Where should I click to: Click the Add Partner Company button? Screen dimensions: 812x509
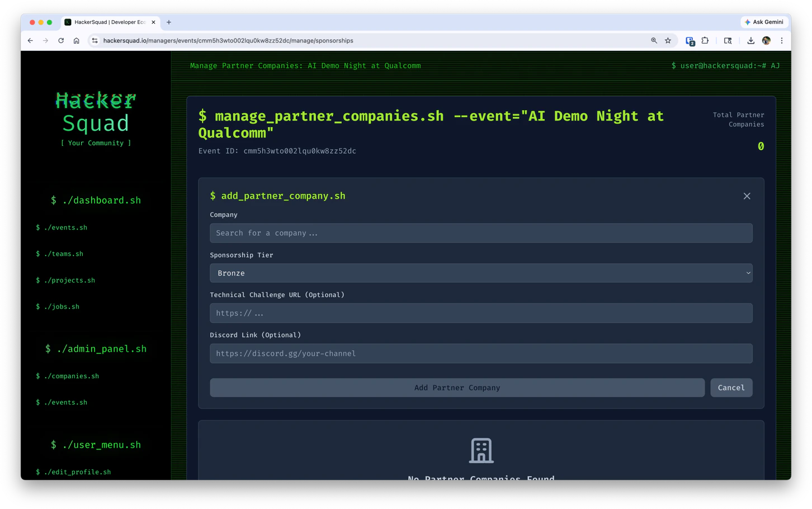pyautogui.click(x=457, y=388)
